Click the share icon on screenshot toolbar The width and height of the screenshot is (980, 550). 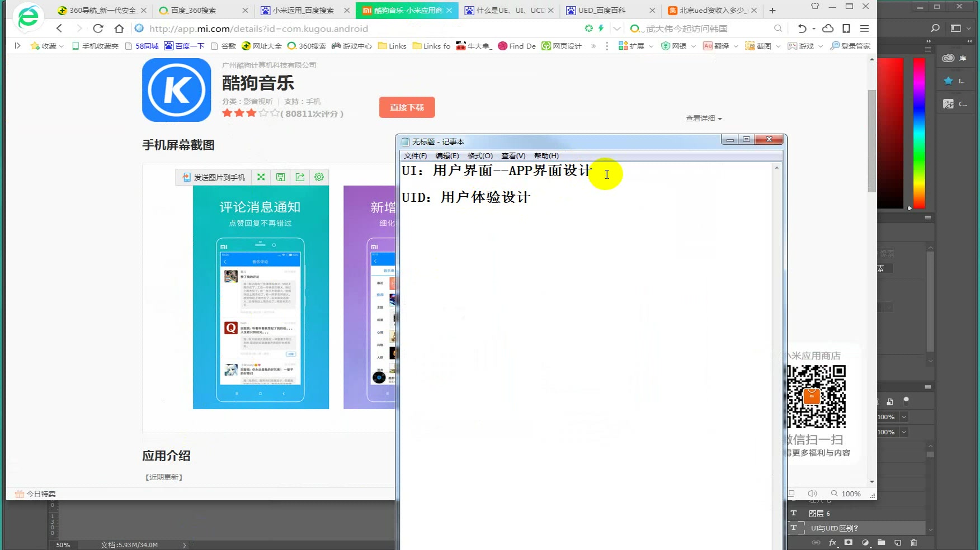[300, 177]
